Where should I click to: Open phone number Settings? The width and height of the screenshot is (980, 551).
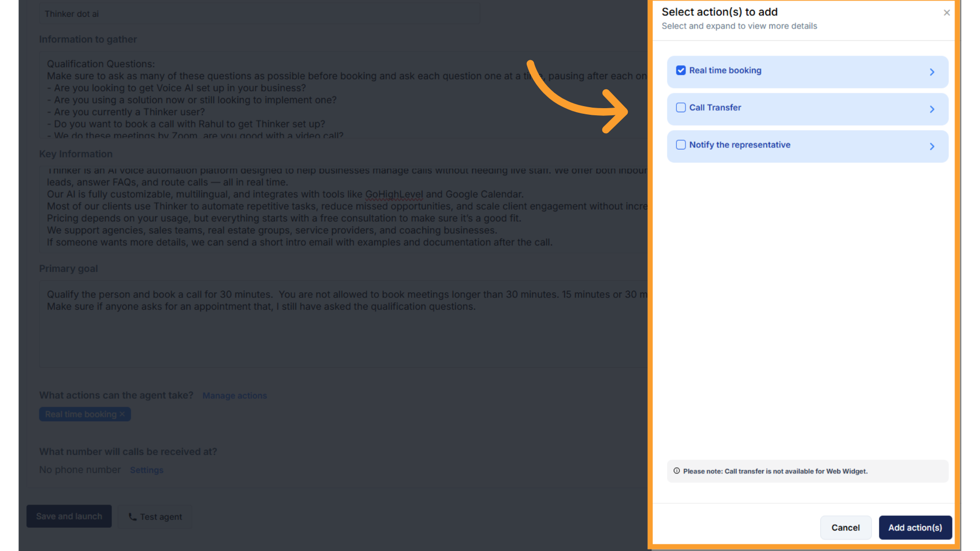146,470
